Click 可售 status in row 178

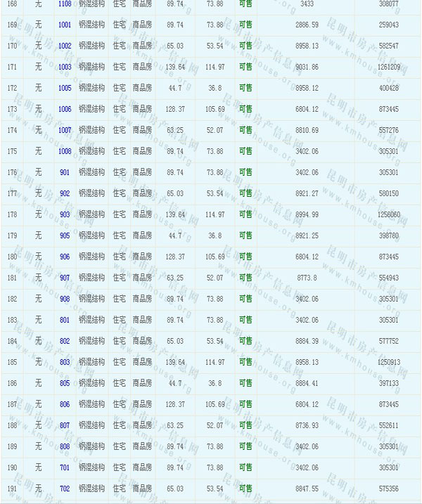tap(245, 215)
